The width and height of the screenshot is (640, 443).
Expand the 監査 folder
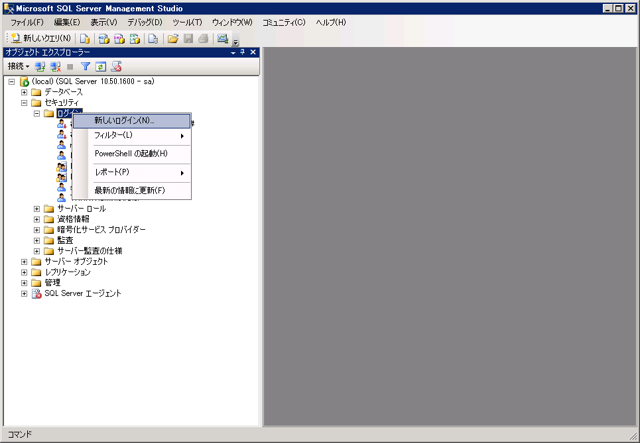coord(37,241)
